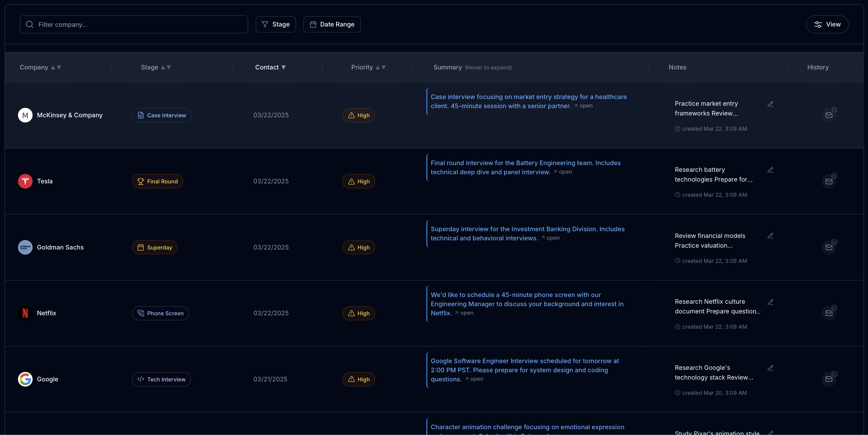Click the pencil edit icon for McKinsey notes
868x435 pixels.
(x=770, y=104)
